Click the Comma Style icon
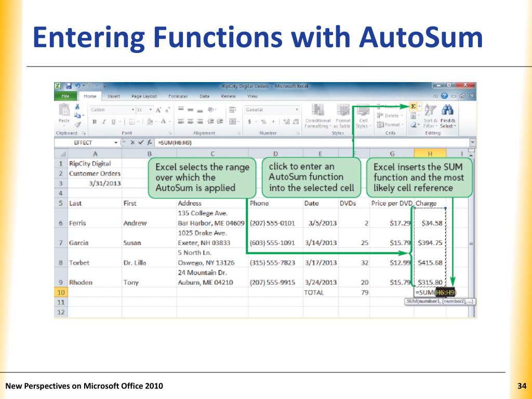The height and width of the screenshot is (399, 532). point(273,122)
